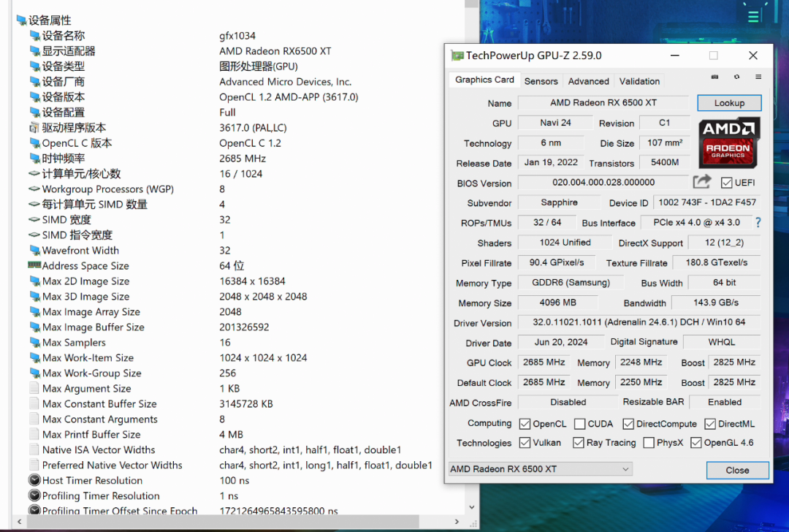The width and height of the screenshot is (789, 532).
Task: Click the 143.9 GB/s Bandwidth field
Action: point(716,303)
